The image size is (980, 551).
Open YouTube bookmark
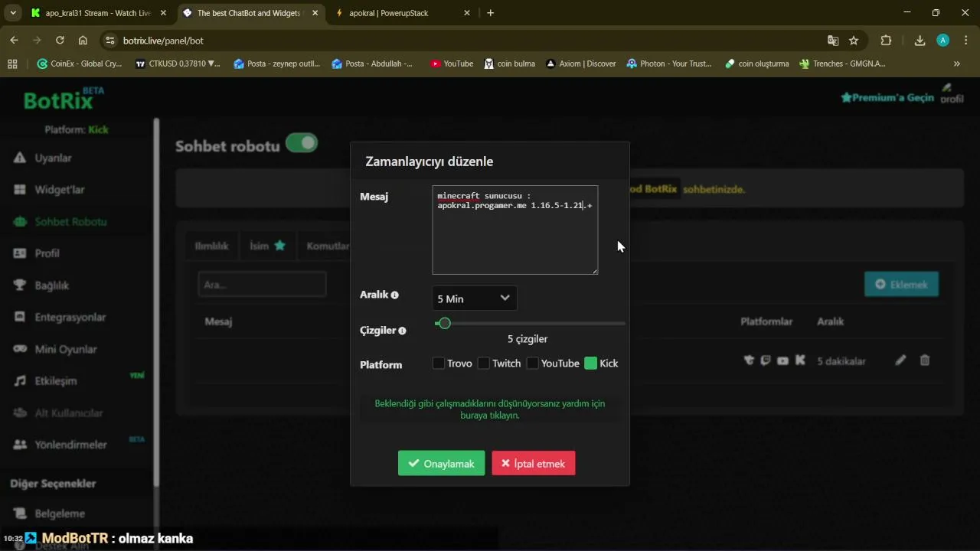[452, 64]
